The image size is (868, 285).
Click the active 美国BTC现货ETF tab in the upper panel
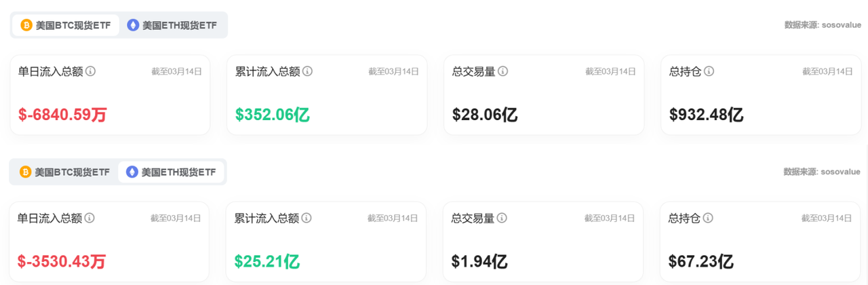click(65, 25)
